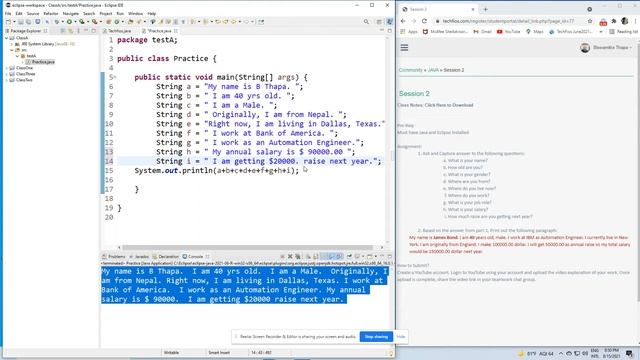This screenshot has width=640, height=360.
Task: Bookmark page with star icon in Chrome
Action: click(590, 21)
